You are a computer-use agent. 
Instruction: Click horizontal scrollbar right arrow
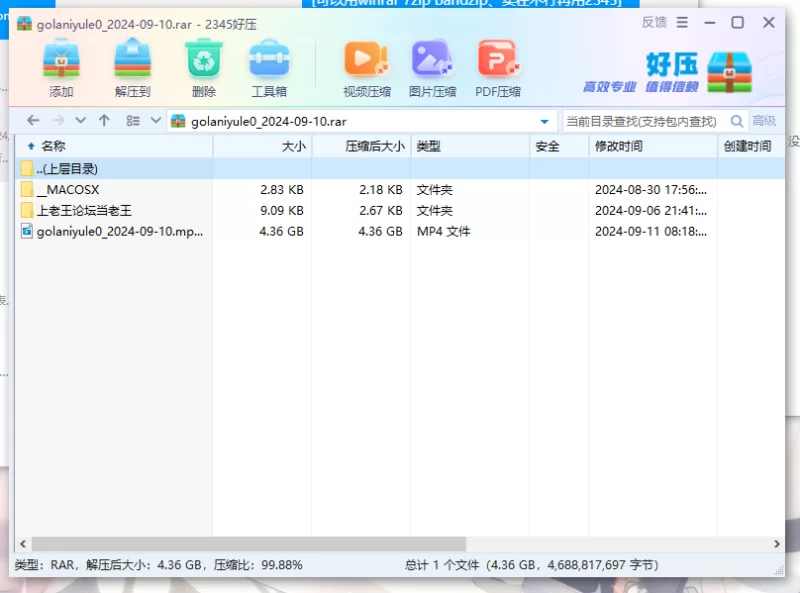click(777, 543)
